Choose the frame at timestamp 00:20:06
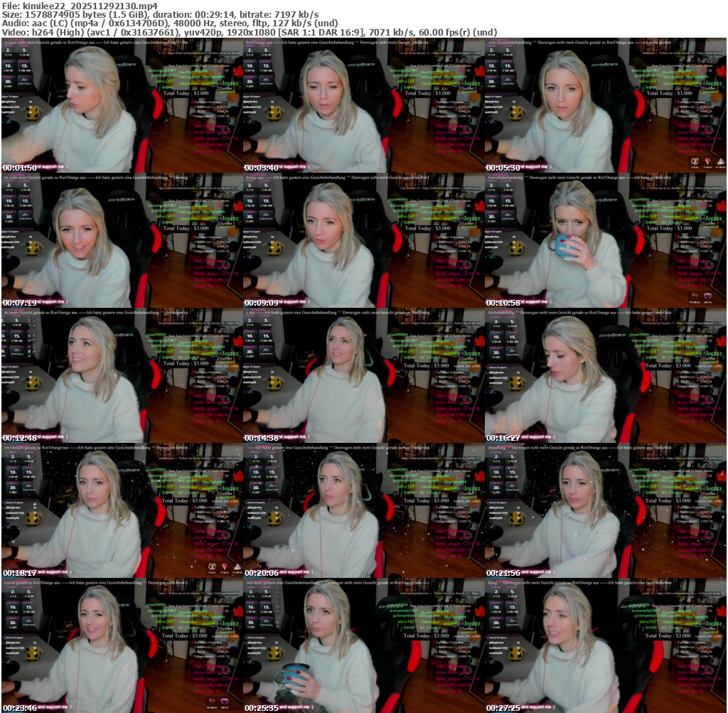Image resolution: width=728 pixels, height=713 pixels. (x=364, y=510)
